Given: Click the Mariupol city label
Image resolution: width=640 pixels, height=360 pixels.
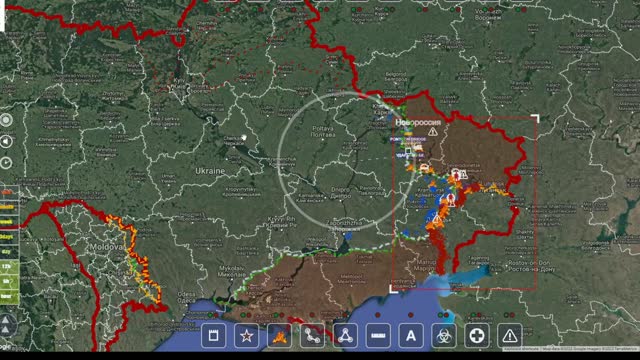Looking at the screenshot, I should pos(424,265).
